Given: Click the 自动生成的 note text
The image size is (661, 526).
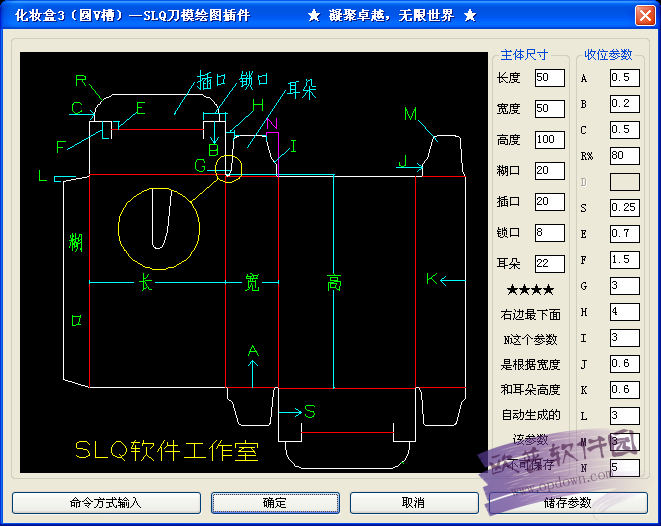Looking at the screenshot, I should pos(531,415).
